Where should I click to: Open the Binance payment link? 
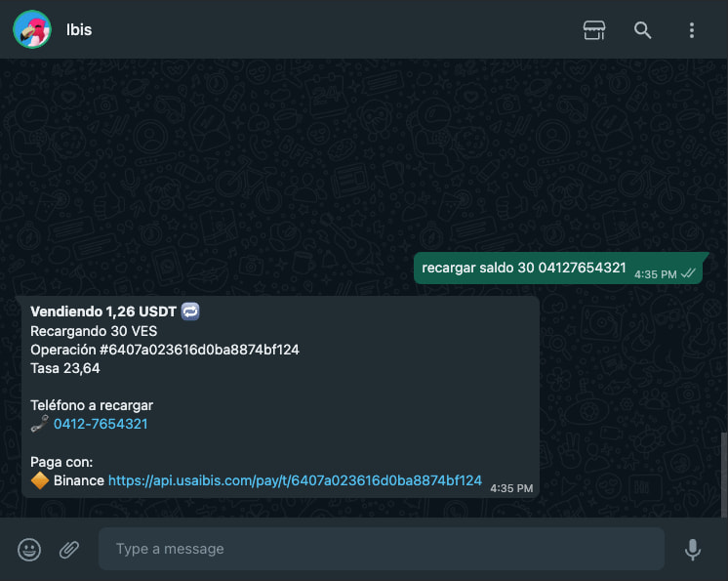pyautogui.click(x=295, y=480)
